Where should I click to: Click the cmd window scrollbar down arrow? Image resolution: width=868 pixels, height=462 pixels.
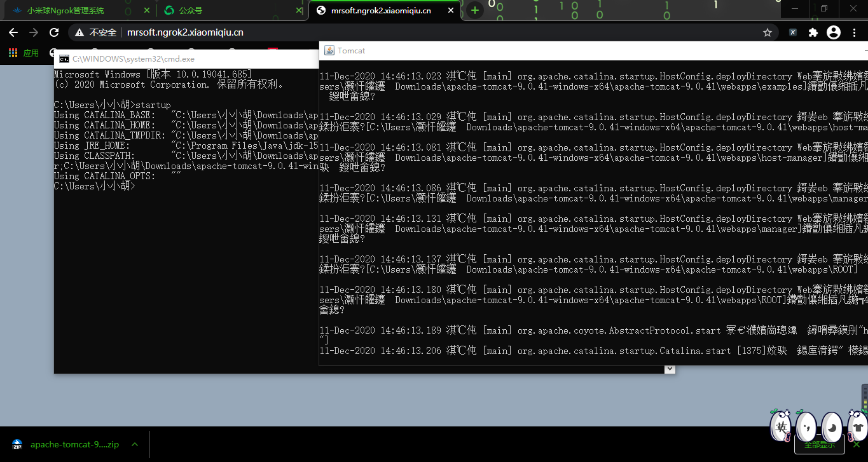tap(669, 369)
